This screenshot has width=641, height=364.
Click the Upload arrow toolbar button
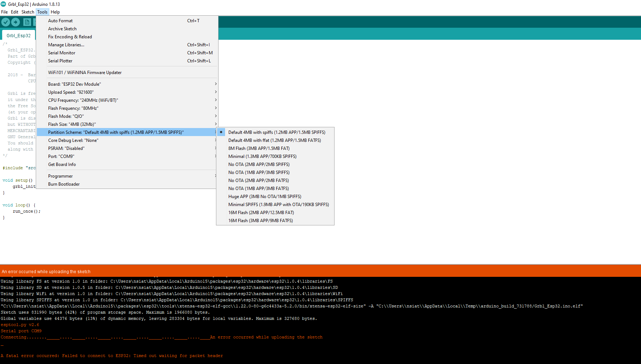[x=16, y=22]
